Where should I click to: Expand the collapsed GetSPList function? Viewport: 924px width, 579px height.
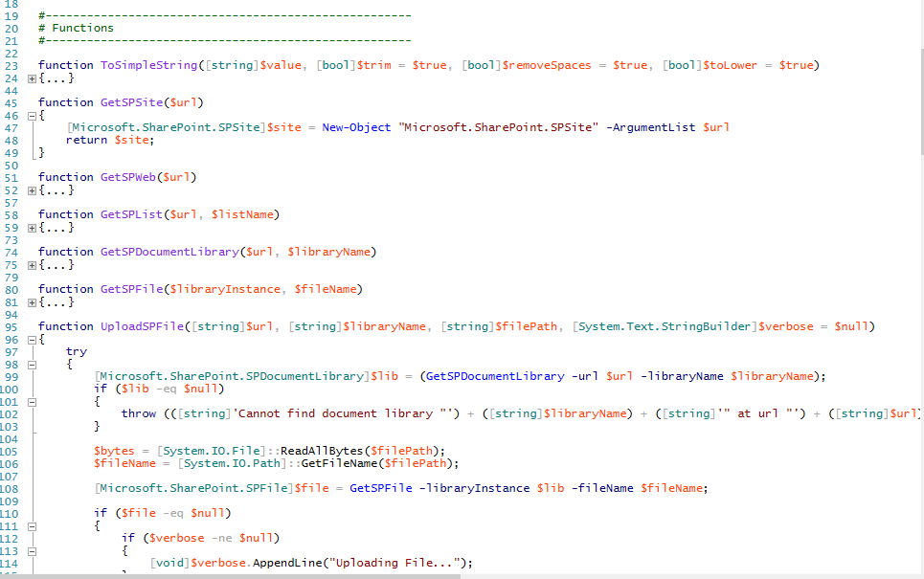pyautogui.click(x=32, y=228)
